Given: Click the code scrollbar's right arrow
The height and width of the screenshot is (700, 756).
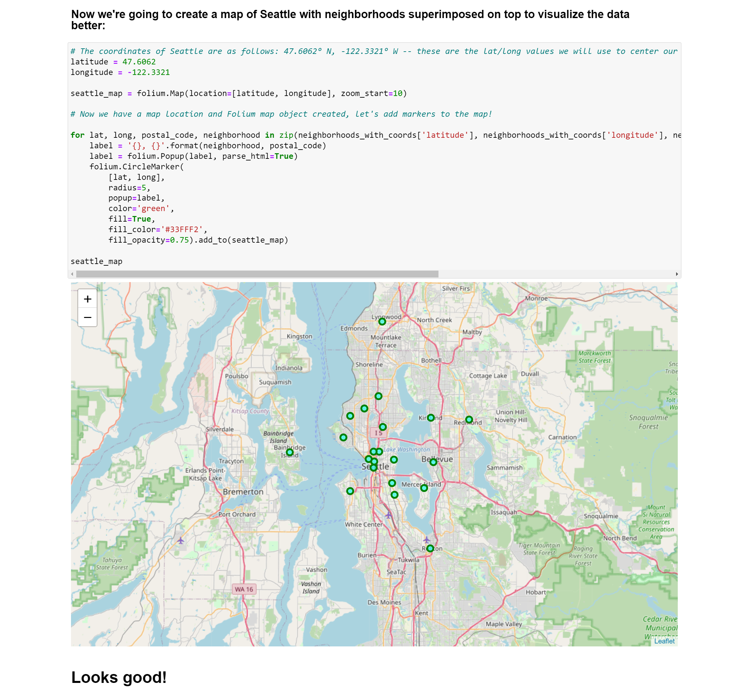Looking at the screenshot, I should point(677,274).
